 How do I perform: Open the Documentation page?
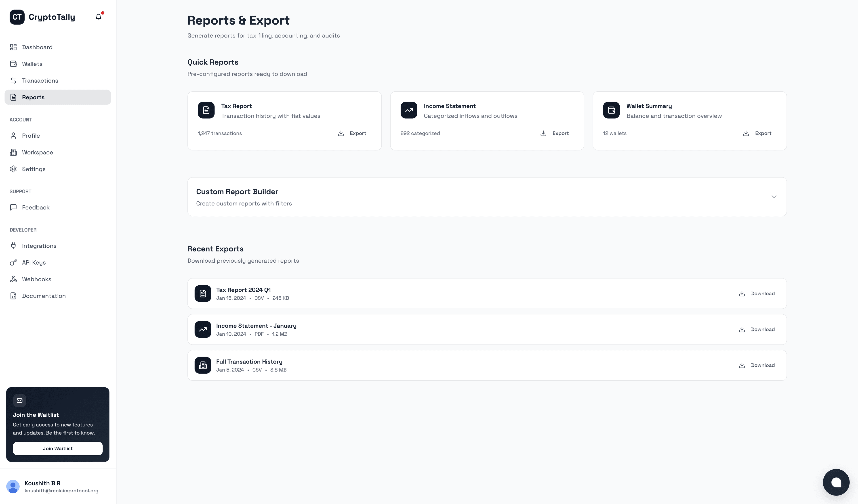coord(44,296)
